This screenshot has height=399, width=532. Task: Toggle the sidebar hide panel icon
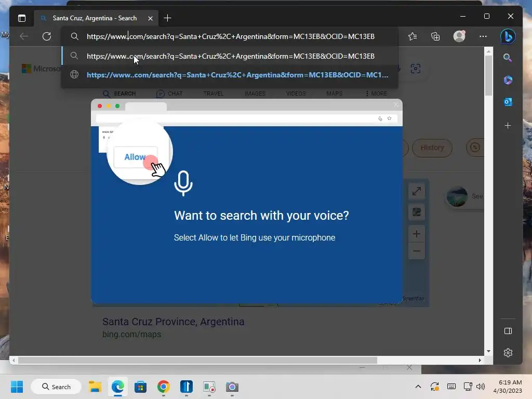[508, 331]
